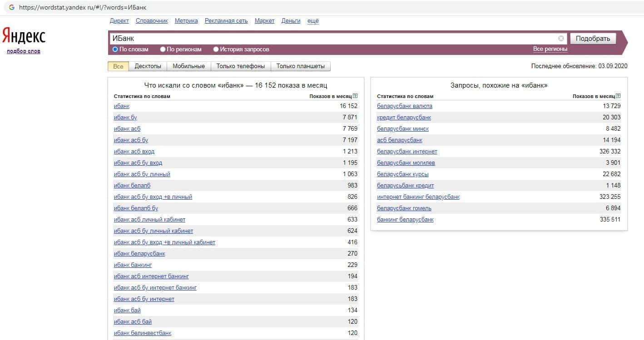Click the "подбор слов" link under the logo
This screenshot has width=644, height=340.
[x=24, y=51]
